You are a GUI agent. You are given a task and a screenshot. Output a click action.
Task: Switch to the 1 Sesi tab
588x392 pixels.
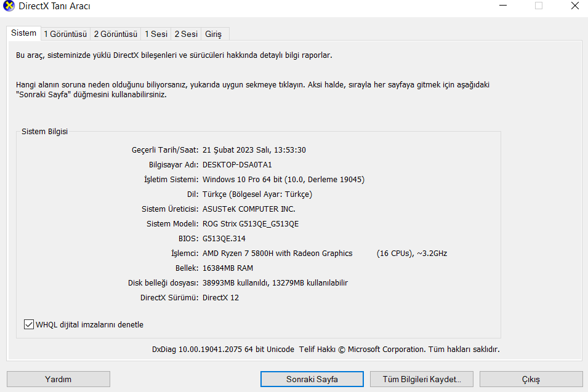click(156, 34)
